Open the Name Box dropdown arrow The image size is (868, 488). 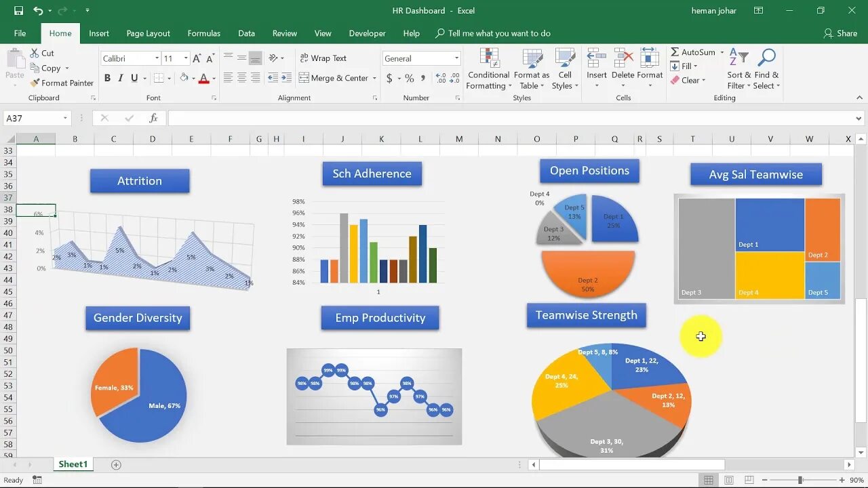[x=65, y=118]
